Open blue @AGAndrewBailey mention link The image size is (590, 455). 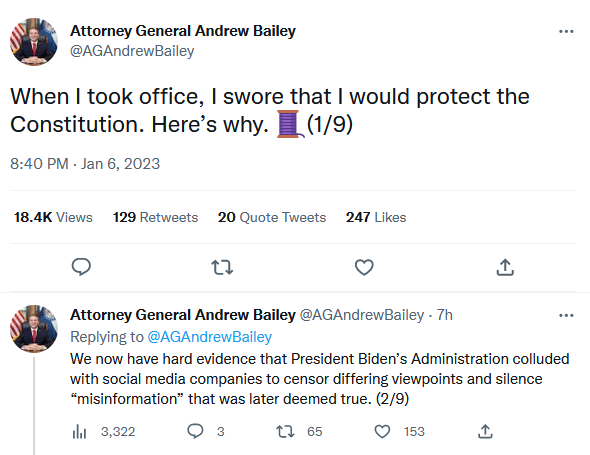[x=210, y=337]
